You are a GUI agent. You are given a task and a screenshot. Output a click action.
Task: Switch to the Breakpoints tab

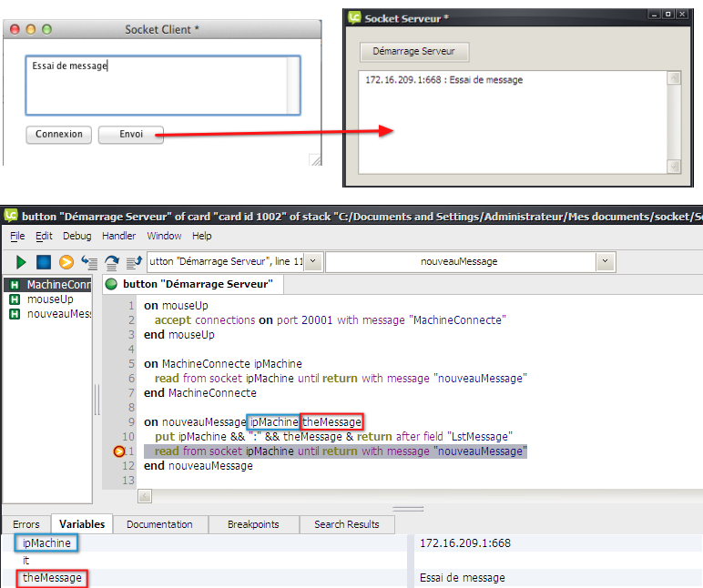(x=254, y=524)
